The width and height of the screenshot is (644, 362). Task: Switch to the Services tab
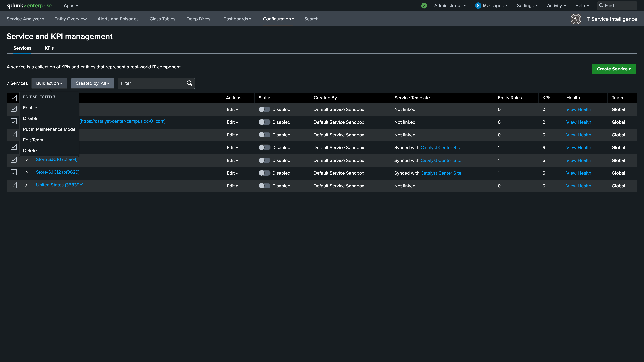click(x=22, y=48)
